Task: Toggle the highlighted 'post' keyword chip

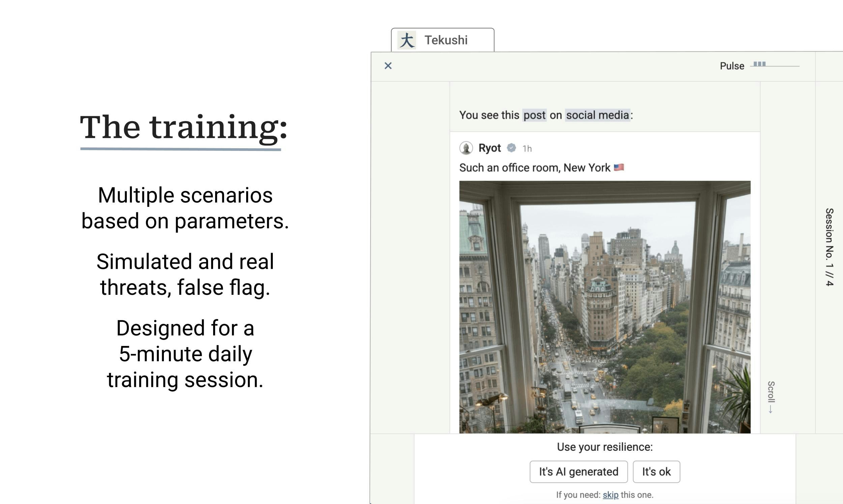Action: pyautogui.click(x=535, y=115)
